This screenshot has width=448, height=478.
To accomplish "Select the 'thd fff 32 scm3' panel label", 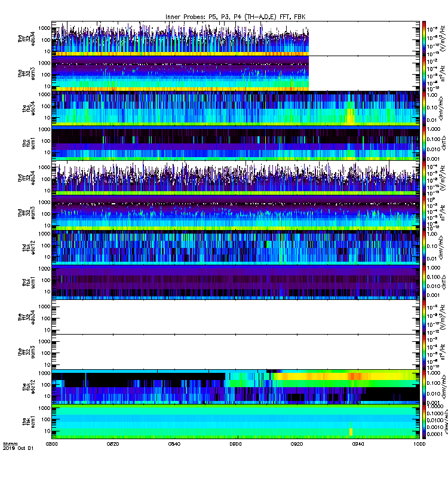I will point(26,213).
